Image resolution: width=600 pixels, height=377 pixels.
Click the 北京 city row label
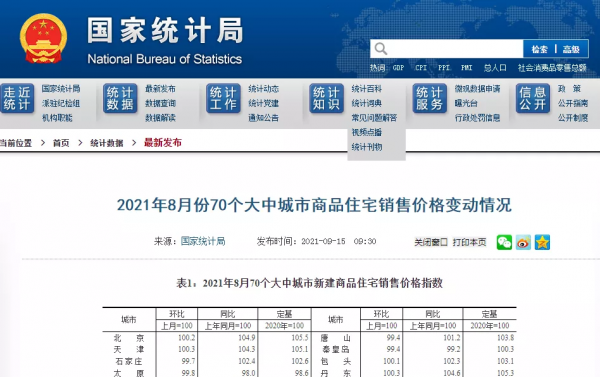click(129, 338)
